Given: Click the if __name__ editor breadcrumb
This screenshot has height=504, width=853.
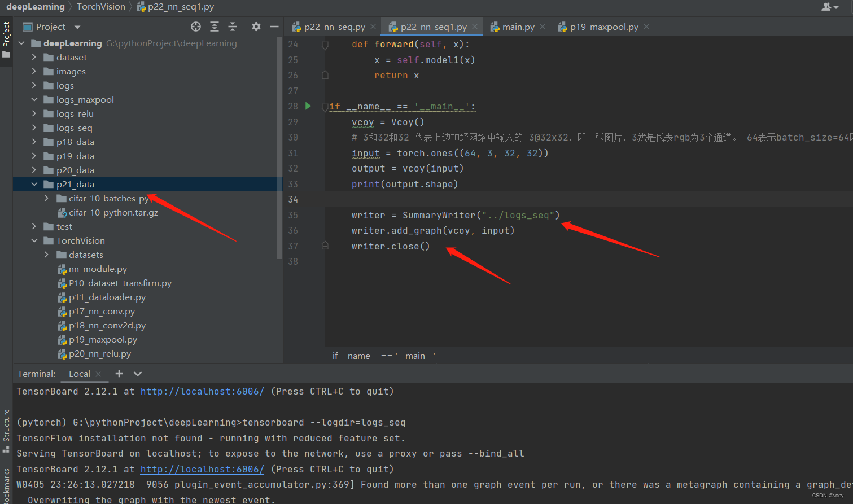Looking at the screenshot, I should [x=383, y=356].
